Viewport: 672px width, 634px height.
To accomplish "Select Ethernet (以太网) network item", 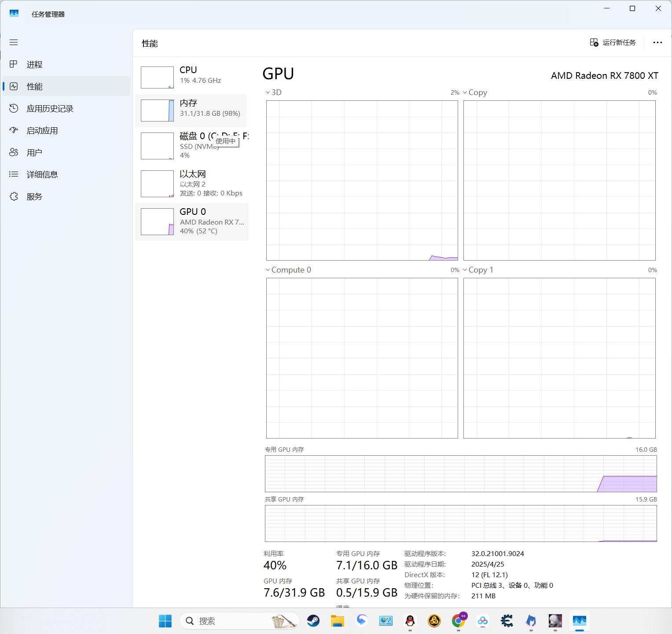I will [x=191, y=184].
